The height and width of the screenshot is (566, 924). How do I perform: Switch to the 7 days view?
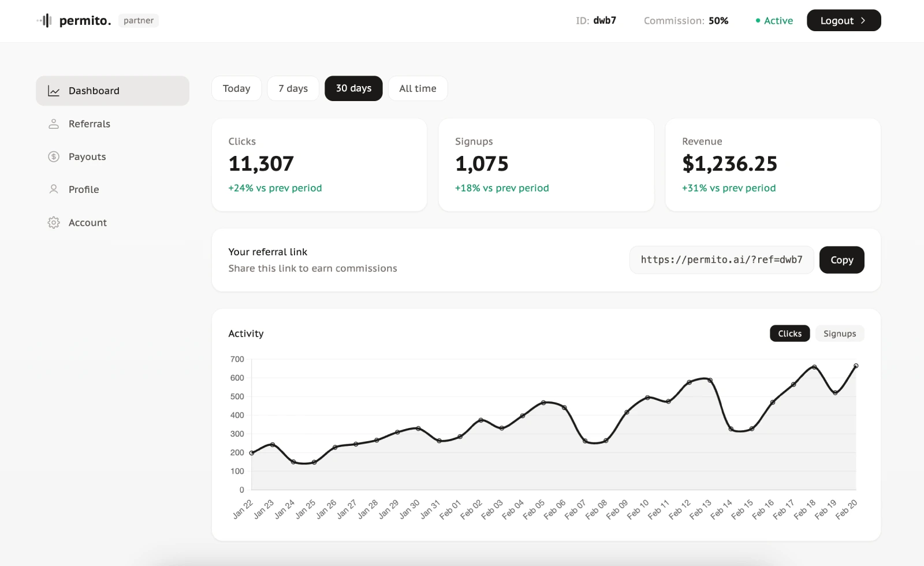293,88
